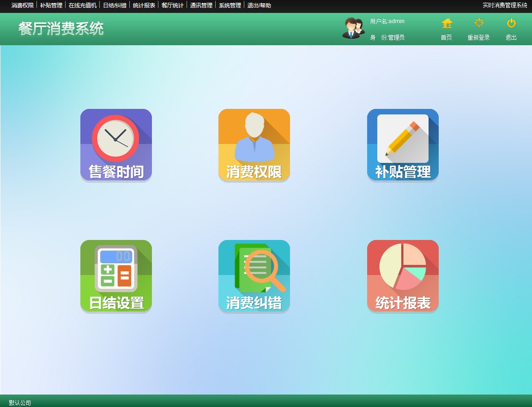Viewport: 532px width, 407px height.
Task: Open the 通讯管理 menu
Action: 201,6
